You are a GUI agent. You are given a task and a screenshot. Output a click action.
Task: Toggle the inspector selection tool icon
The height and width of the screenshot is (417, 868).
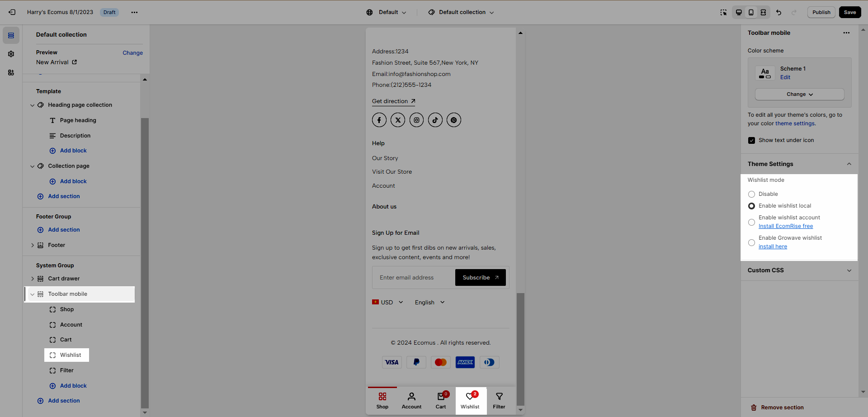[x=723, y=12]
